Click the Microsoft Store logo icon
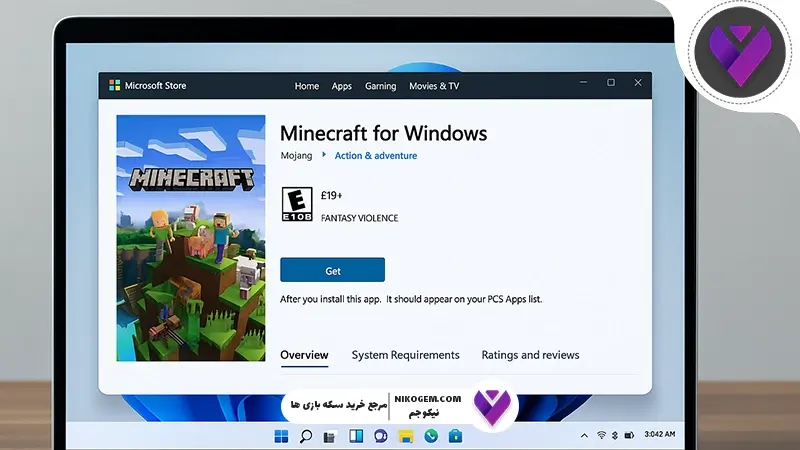This screenshot has width=800, height=450. tap(115, 85)
